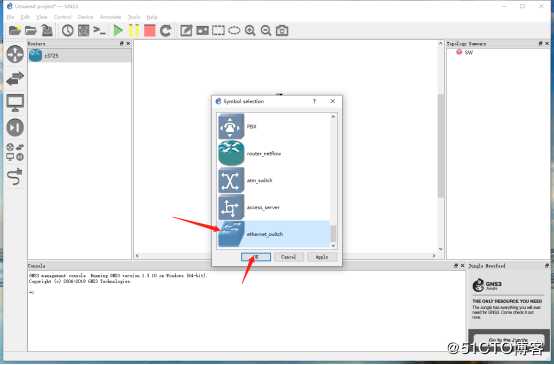Open the View menu
The height and width of the screenshot is (365, 554).
click(x=41, y=17)
